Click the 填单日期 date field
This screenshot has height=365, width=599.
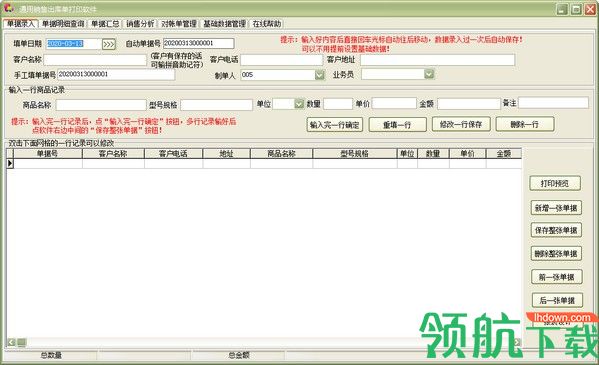click(74, 44)
